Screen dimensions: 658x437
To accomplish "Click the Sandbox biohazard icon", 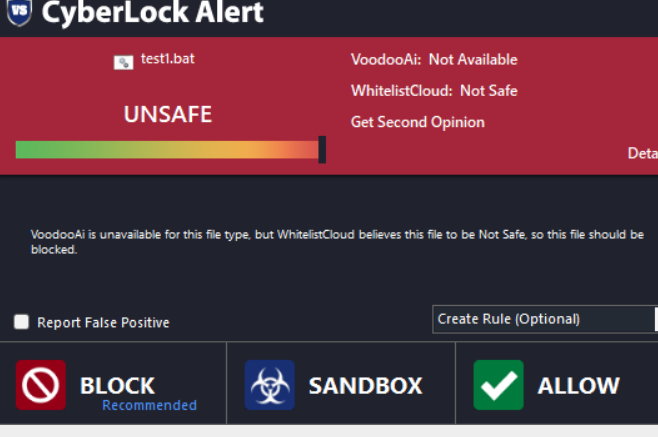I will click(270, 385).
